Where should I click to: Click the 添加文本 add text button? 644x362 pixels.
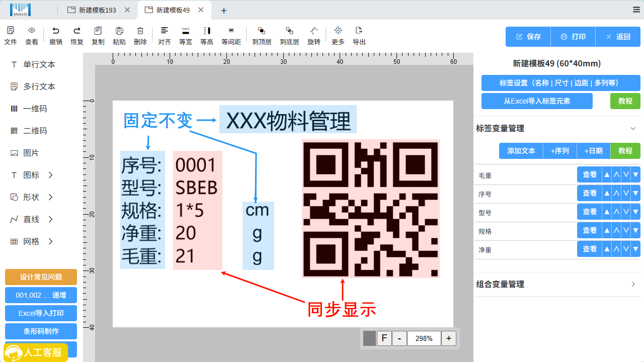(x=521, y=151)
